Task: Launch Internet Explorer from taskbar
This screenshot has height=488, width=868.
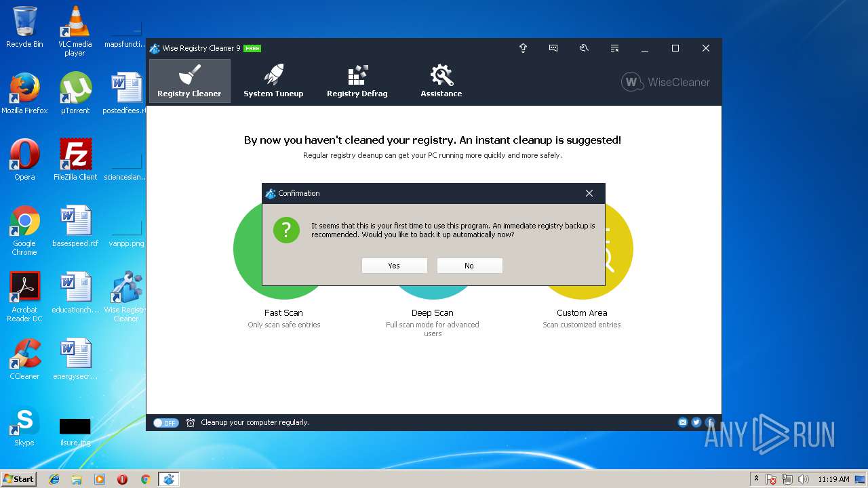Action: click(54, 479)
